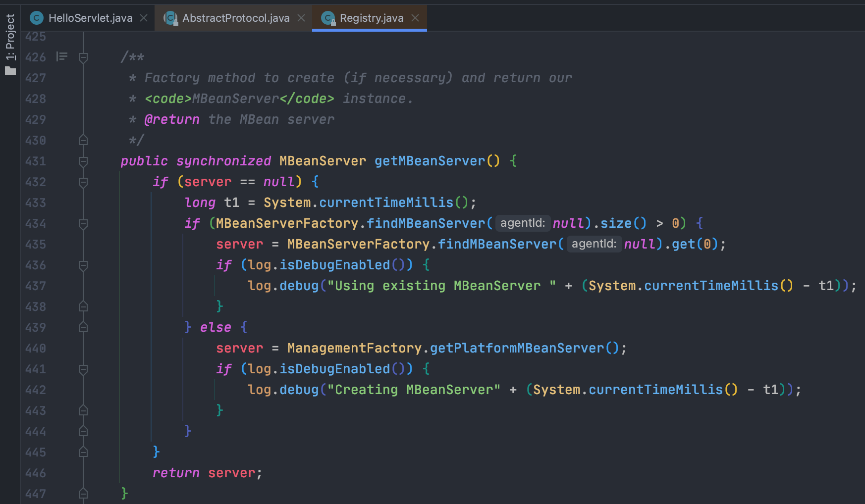Close the AbstractProtocol.java tab
The height and width of the screenshot is (504, 865).
(301, 18)
